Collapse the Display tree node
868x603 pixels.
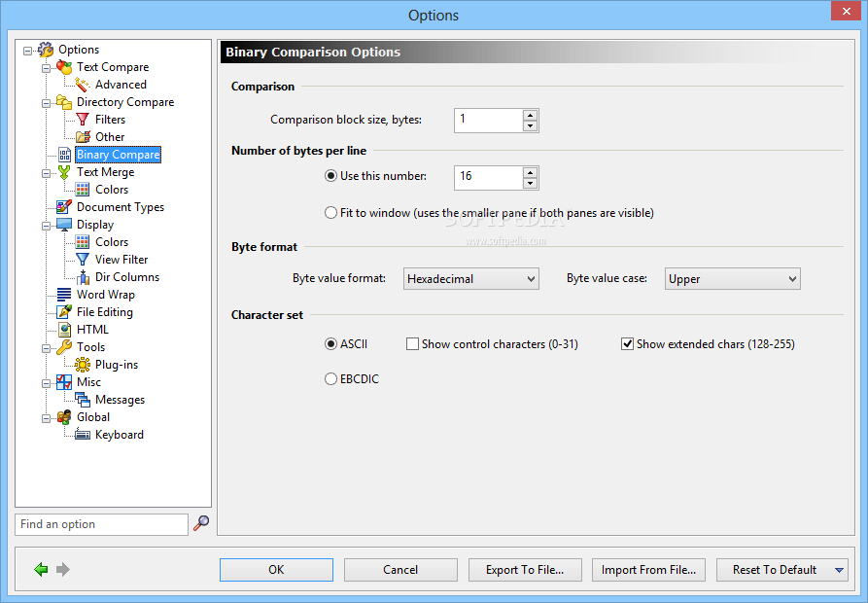point(46,226)
